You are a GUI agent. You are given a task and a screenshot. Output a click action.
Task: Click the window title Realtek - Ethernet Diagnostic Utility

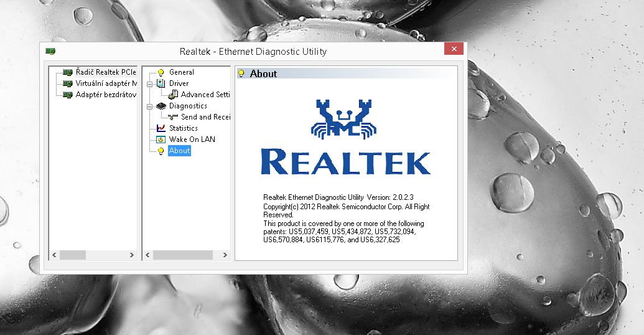(253, 52)
